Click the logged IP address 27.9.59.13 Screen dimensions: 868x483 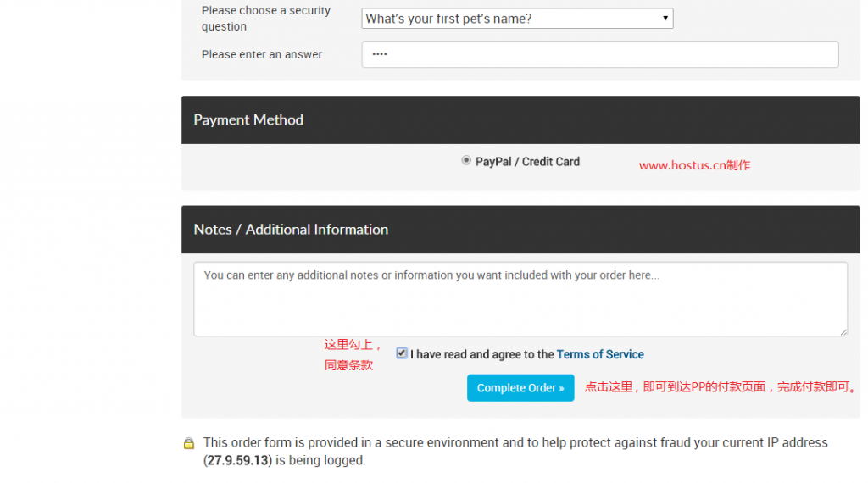pos(236,461)
